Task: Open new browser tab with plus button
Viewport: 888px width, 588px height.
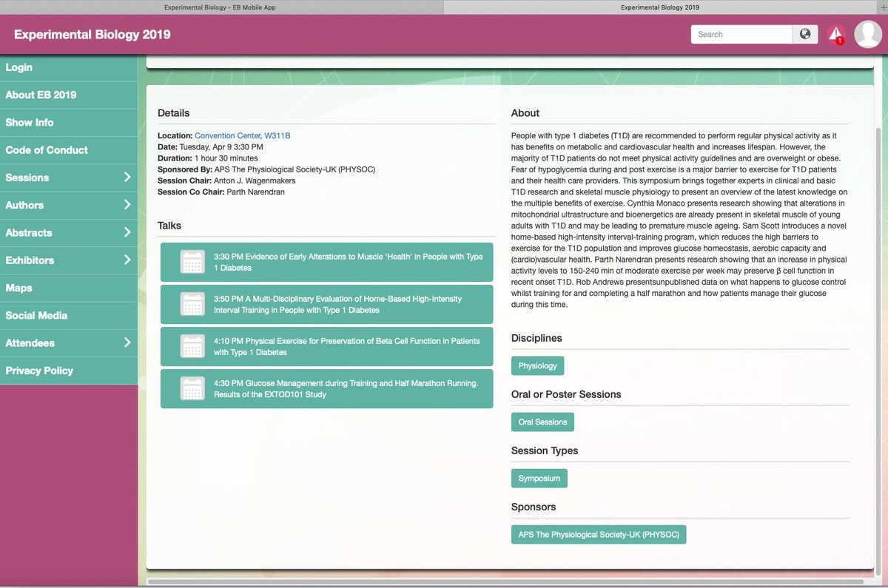Action: click(x=883, y=7)
